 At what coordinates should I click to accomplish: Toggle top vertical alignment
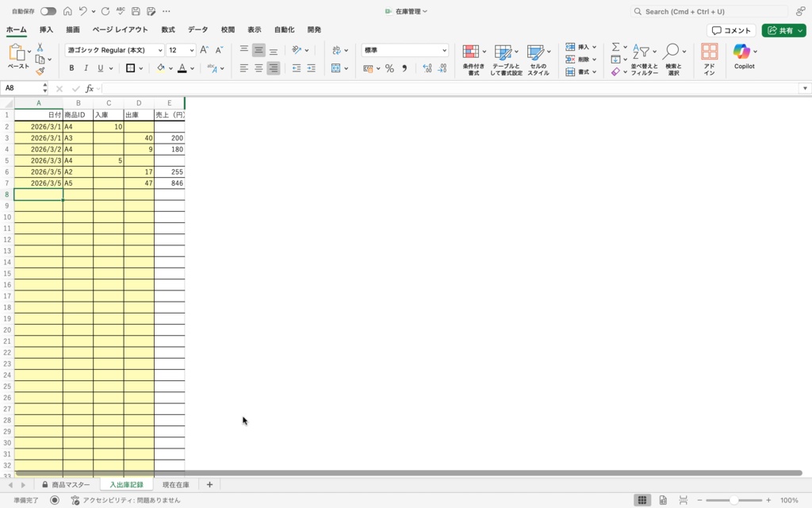click(x=244, y=50)
